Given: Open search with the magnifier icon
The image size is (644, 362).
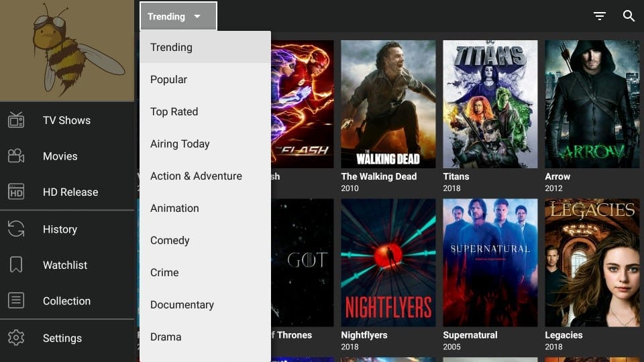Looking at the screenshot, I should pyautogui.click(x=629, y=16).
